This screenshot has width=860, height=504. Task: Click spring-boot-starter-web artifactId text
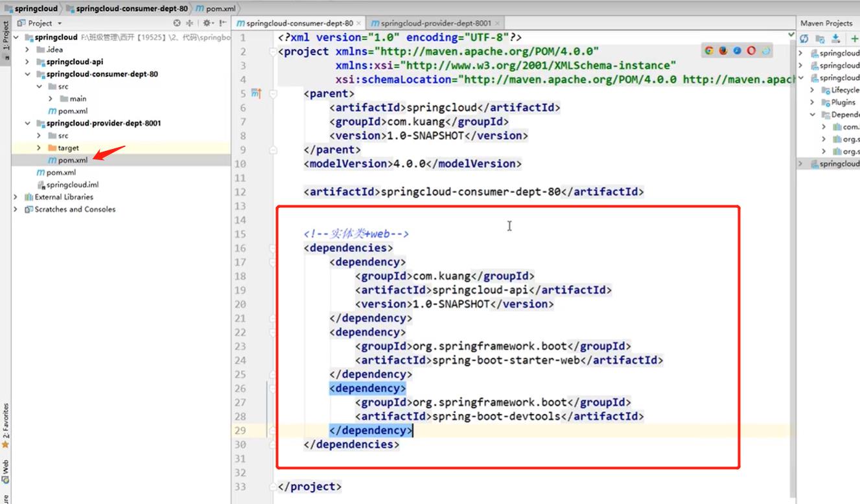pyautogui.click(x=506, y=360)
